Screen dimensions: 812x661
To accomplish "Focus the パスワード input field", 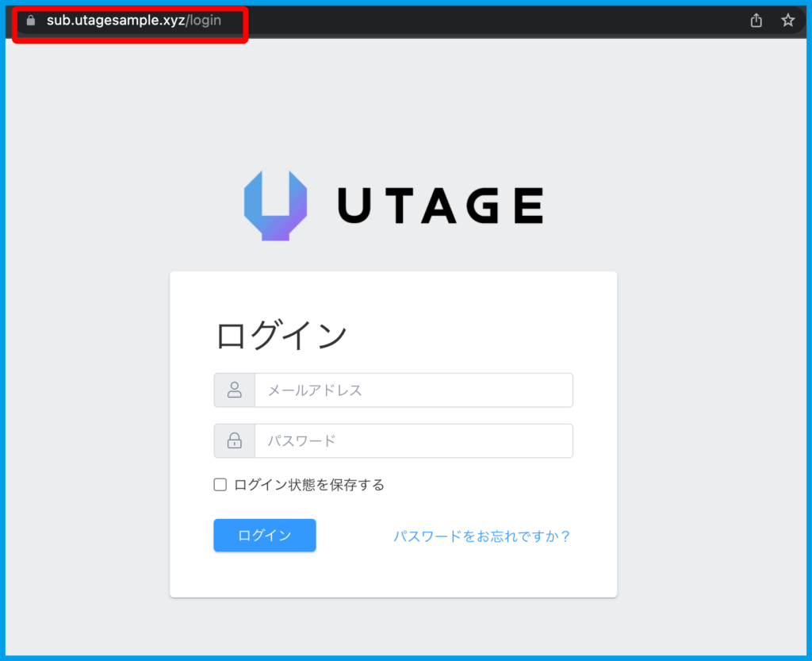I will pos(413,441).
